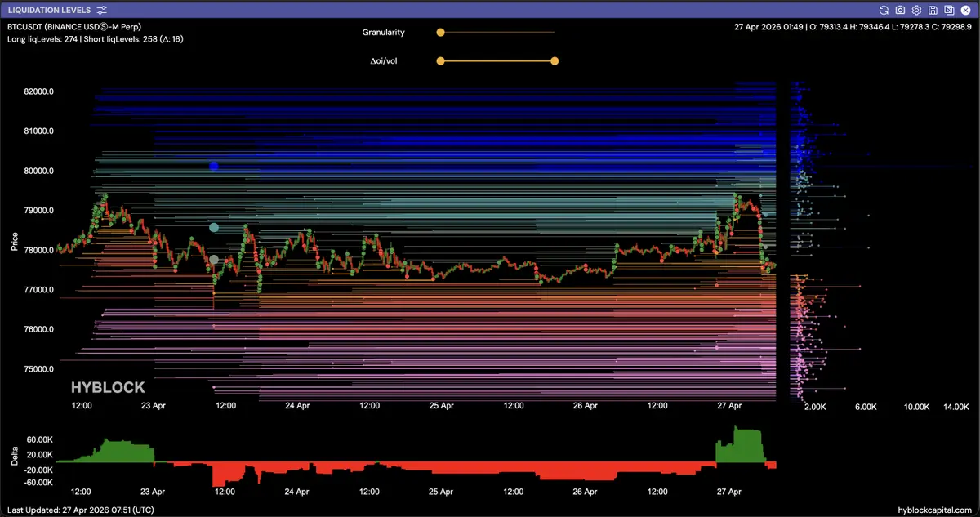
Task: Refresh the liquidation levels chart
Action: point(884,10)
